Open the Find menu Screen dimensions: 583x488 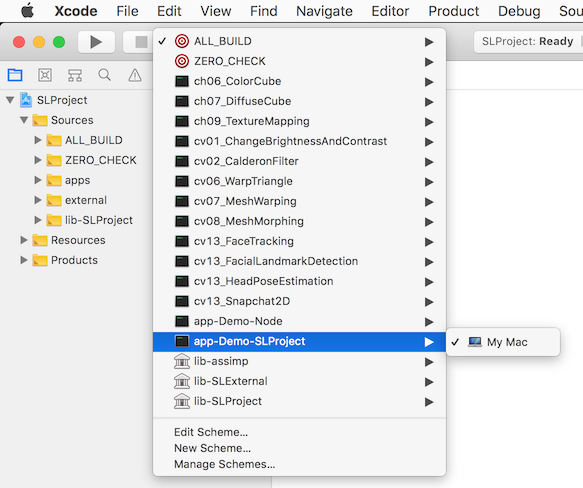264,11
